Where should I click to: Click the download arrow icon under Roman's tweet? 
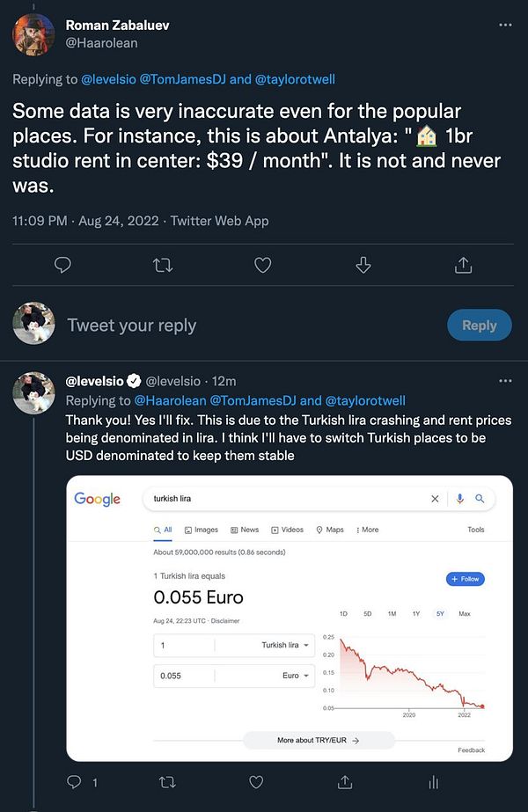tap(363, 265)
